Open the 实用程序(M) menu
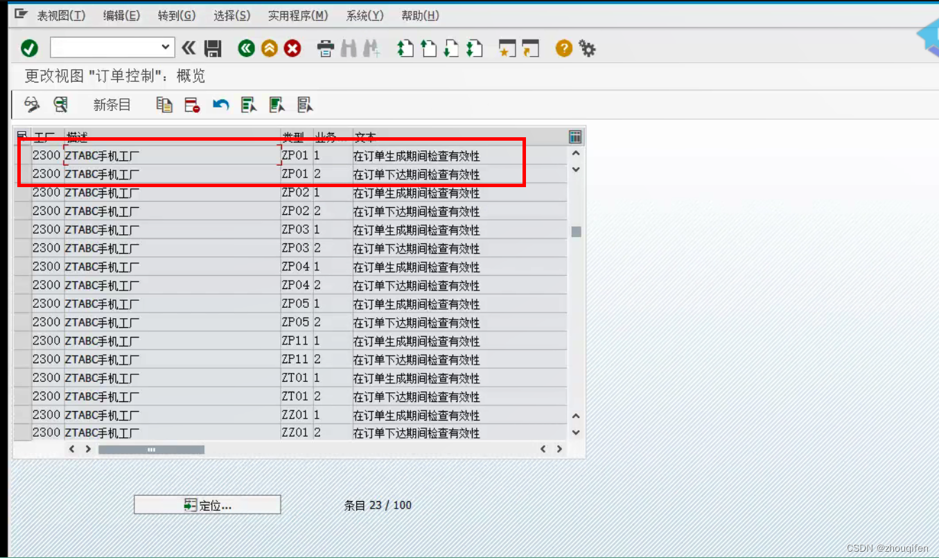The width and height of the screenshot is (939, 560). [299, 15]
